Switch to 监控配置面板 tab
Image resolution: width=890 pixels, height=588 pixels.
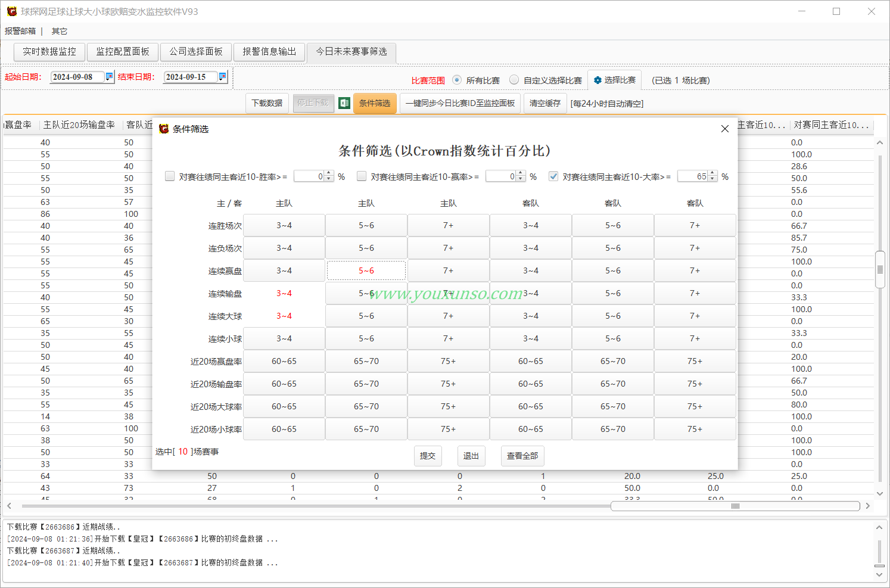click(x=123, y=52)
